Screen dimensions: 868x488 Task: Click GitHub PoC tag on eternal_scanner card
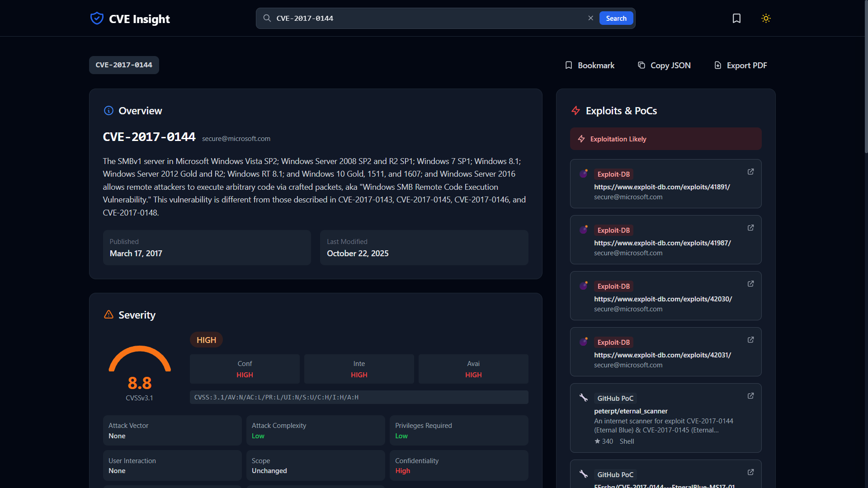point(615,398)
